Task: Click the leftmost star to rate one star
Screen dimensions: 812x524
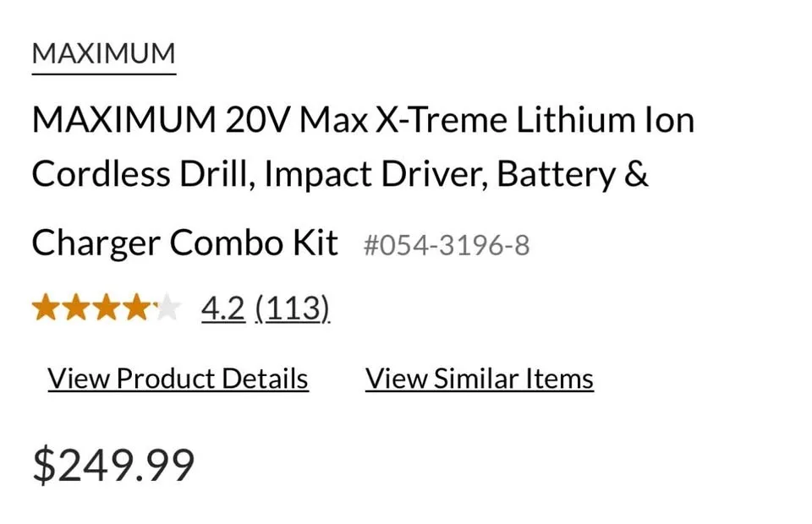Action: pyautogui.click(x=47, y=308)
